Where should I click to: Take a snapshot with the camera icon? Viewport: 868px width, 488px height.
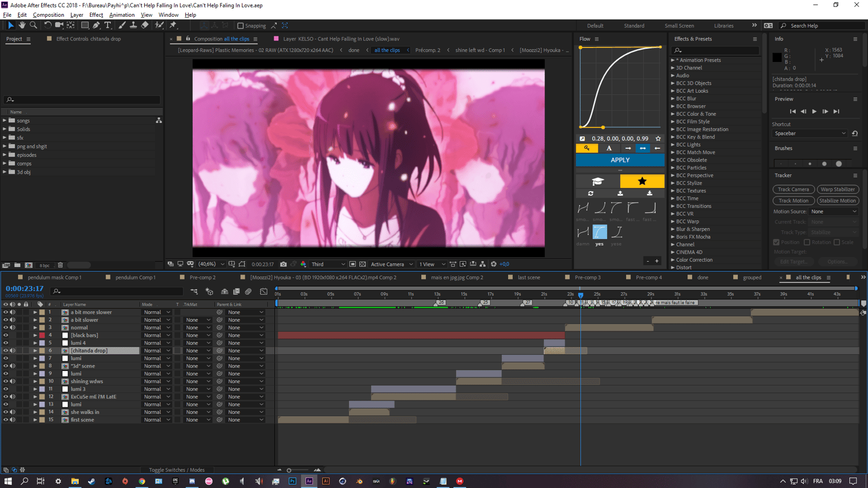coord(284,264)
